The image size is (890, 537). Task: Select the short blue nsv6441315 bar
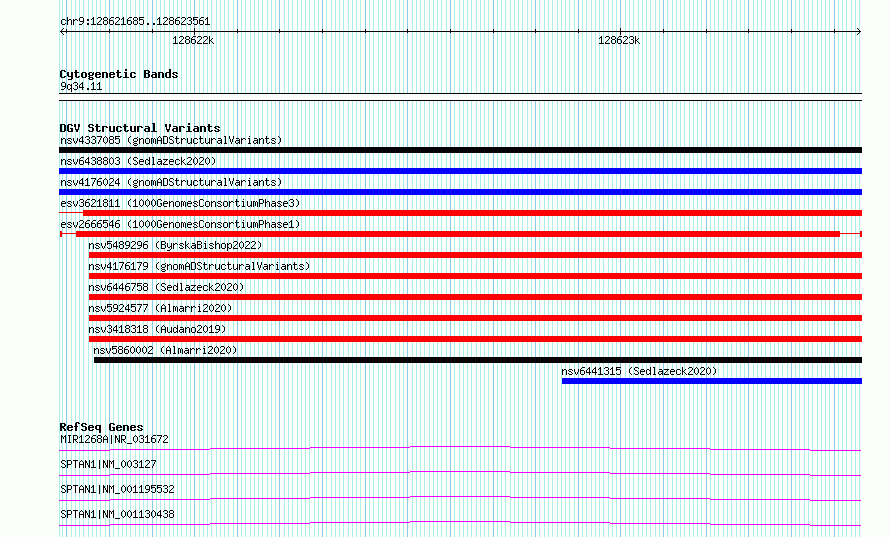[712, 381]
